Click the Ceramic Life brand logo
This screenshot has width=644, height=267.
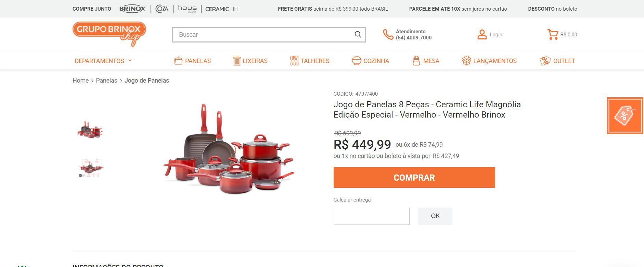click(223, 9)
